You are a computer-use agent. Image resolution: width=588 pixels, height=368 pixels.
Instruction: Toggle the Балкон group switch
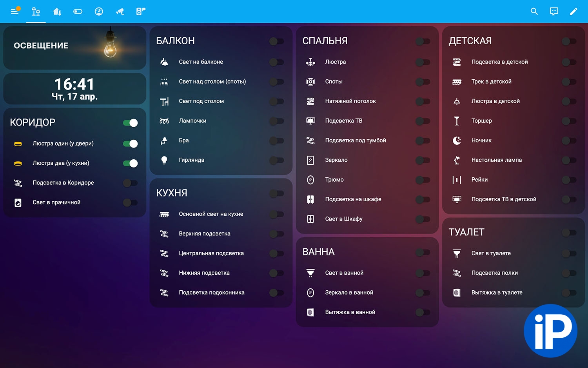click(277, 41)
